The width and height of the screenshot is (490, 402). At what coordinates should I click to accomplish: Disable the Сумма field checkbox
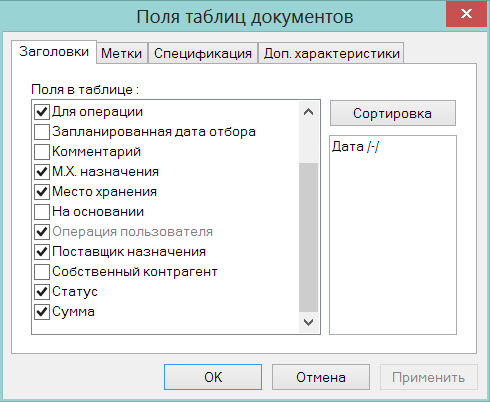[42, 312]
